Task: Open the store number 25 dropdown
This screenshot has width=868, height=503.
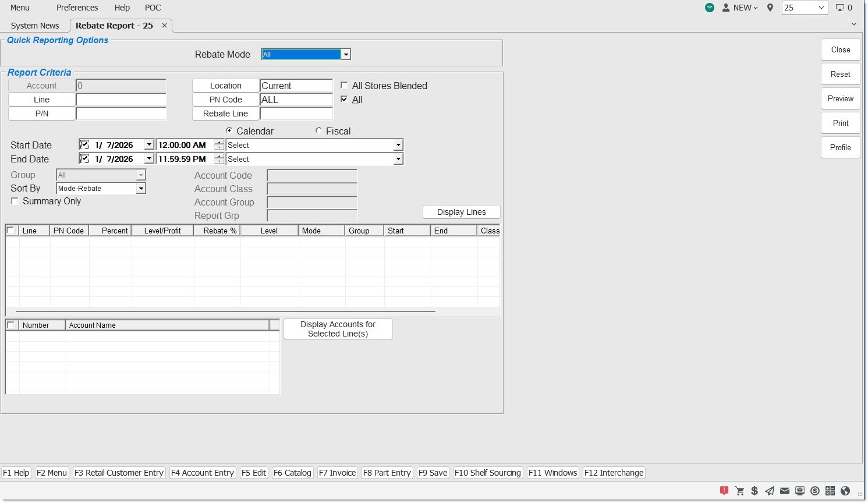Action: coord(821,8)
